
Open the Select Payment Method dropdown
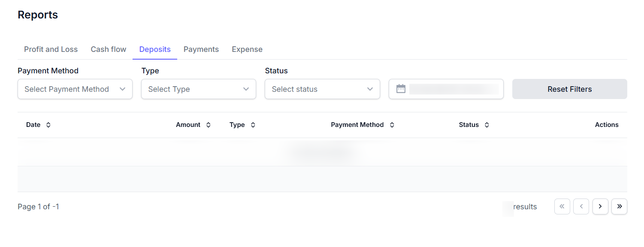(75, 89)
